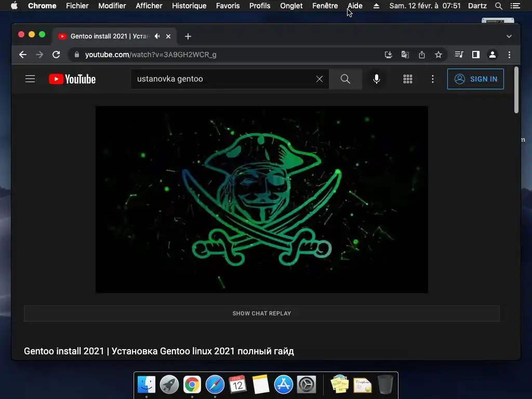The width and height of the screenshot is (532, 399).
Task: Click the search magnifier button
Action: (345, 79)
